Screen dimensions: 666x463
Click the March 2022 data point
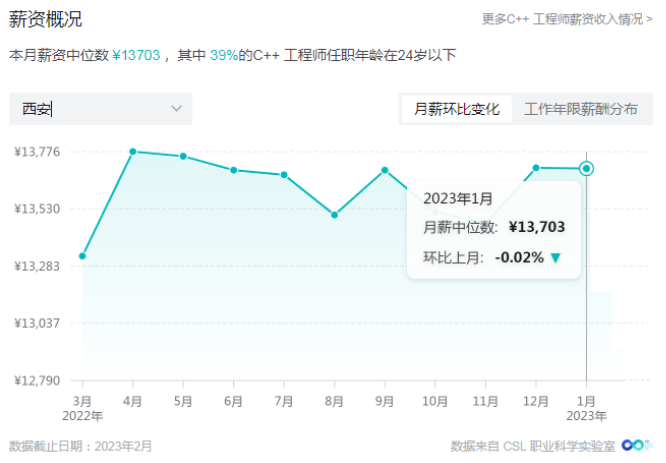point(82,256)
